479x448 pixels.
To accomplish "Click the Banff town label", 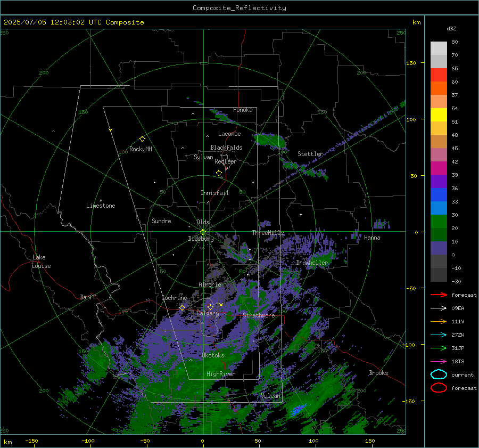I will (88, 297).
